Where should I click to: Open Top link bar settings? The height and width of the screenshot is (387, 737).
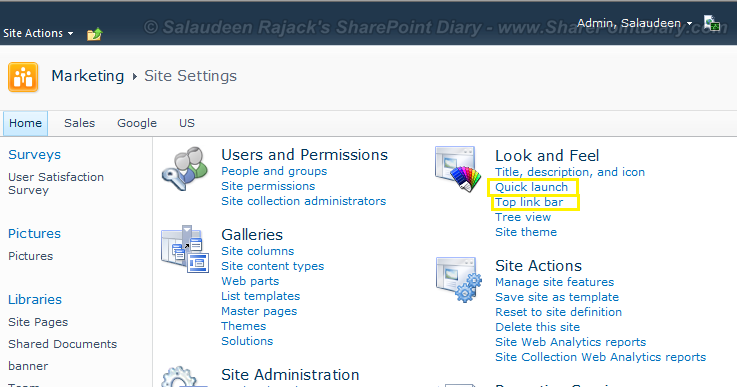[529, 202]
